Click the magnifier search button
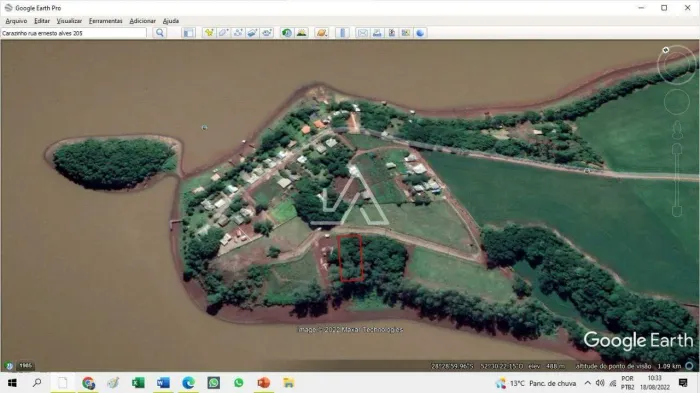 (160, 33)
